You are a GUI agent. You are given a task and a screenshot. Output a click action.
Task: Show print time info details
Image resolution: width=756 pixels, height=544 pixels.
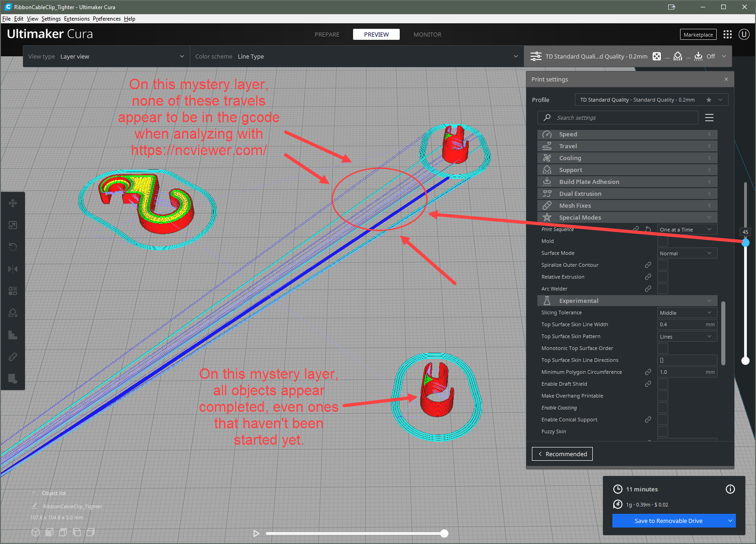730,489
